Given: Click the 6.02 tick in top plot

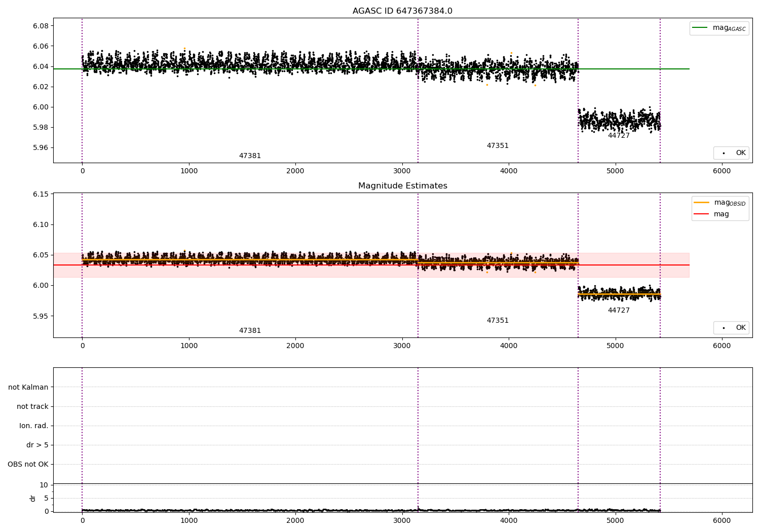Looking at the screenshot, I should tap(41, 87).
